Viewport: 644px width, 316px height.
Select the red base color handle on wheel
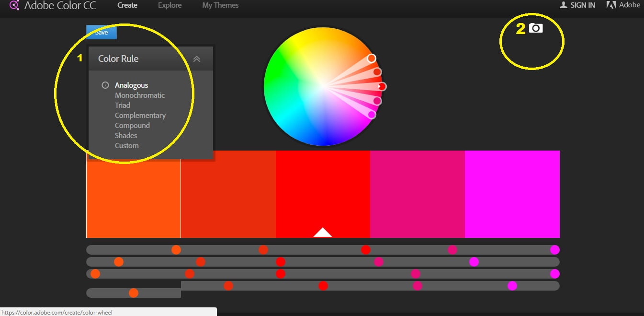[382, 87]
